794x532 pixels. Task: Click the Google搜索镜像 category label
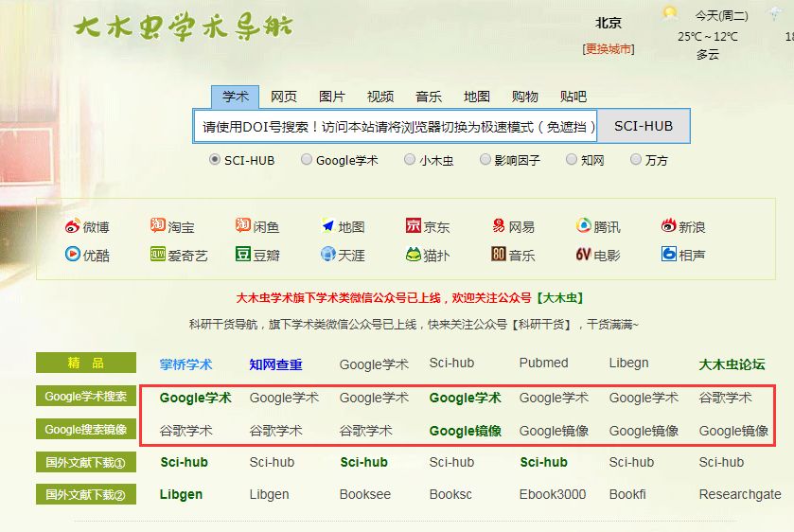coord(86,429)
